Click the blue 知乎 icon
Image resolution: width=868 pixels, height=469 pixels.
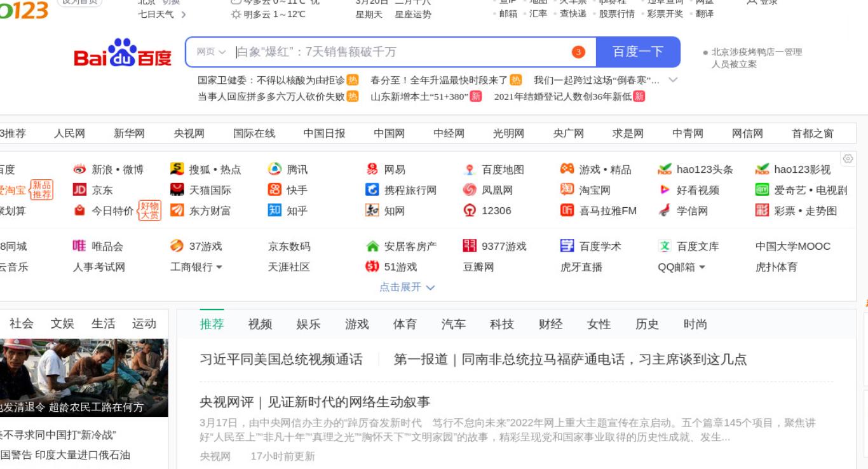(275, 210)
